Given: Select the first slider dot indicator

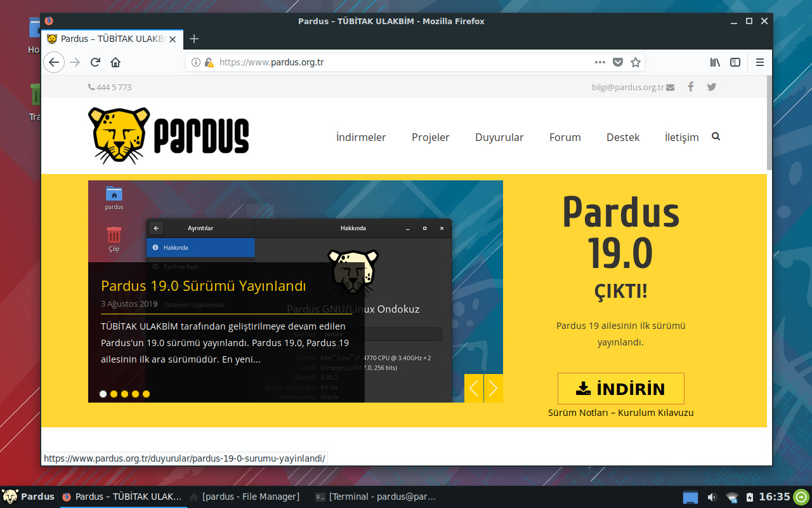Looking at the screenshot, I should 103,394.
